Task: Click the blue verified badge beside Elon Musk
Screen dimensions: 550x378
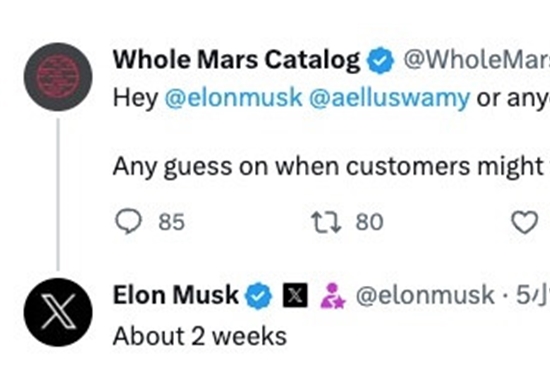Action: pyautogui.click(x=259, y=296)
